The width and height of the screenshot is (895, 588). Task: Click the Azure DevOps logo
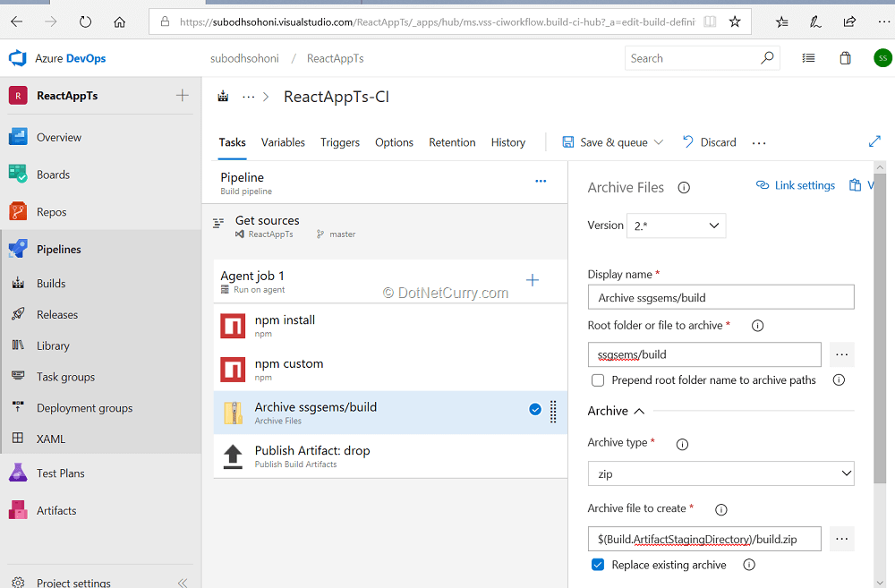pyautogui.click(x=18, y=58)
